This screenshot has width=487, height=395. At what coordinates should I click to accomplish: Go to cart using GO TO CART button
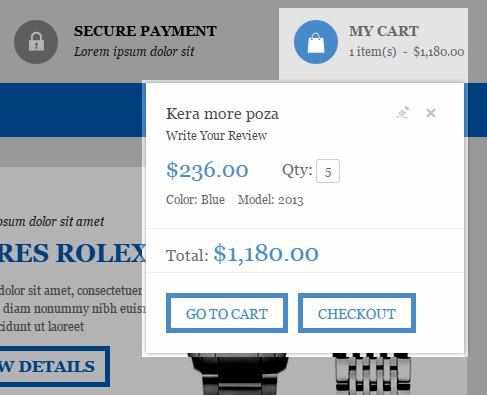pos(227,313)
